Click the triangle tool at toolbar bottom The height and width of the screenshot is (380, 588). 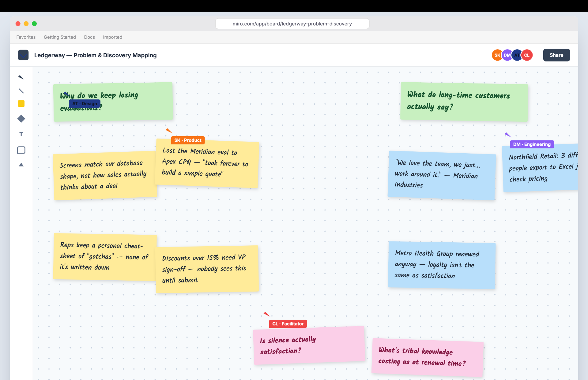(x=21, y=165)
